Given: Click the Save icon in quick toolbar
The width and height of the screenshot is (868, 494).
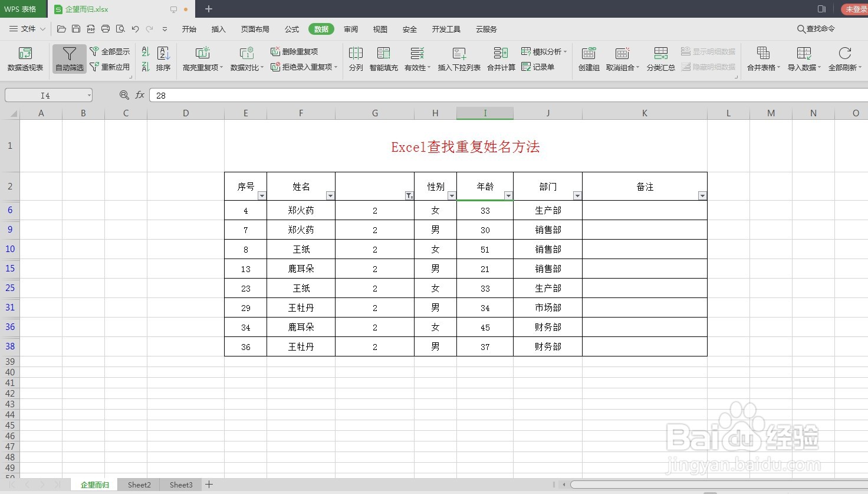Looking at the screenshot, I should pos(76,29).
